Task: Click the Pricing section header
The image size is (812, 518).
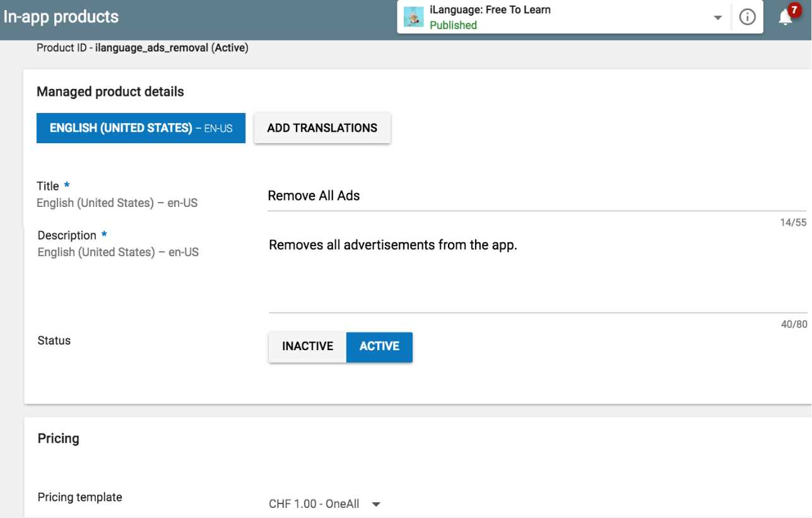Action: (58, 438)
